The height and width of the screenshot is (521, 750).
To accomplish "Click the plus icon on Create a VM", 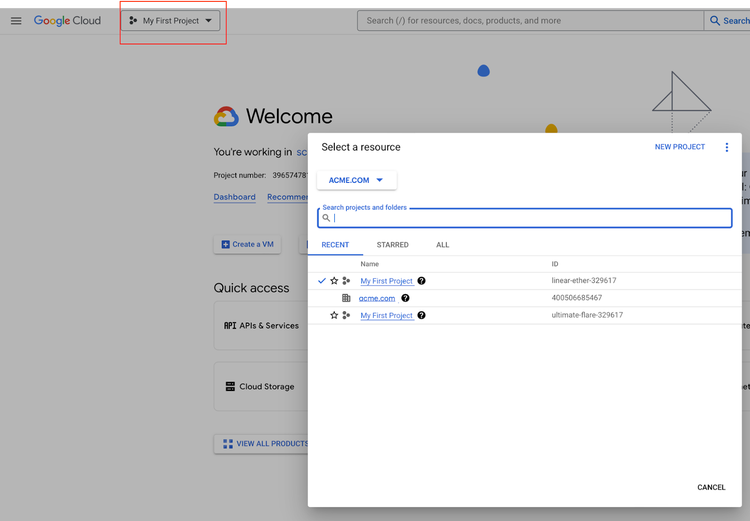I will [x=225, y=244].
